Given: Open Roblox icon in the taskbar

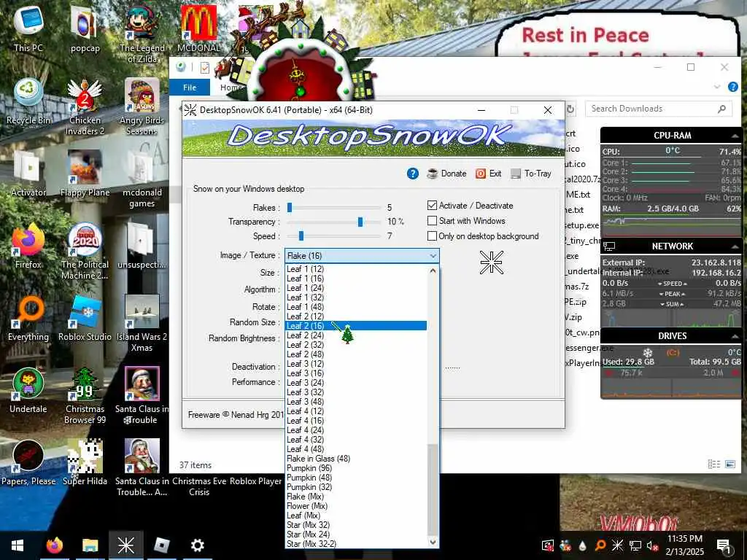Looking at the screenshot, I should click(x=162, y=545).
